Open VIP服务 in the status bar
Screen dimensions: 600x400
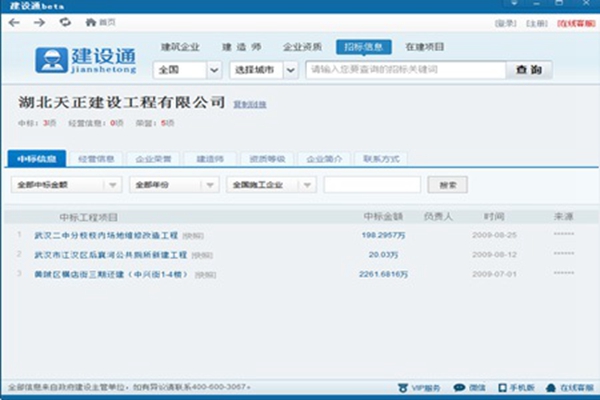pos(419,388)
